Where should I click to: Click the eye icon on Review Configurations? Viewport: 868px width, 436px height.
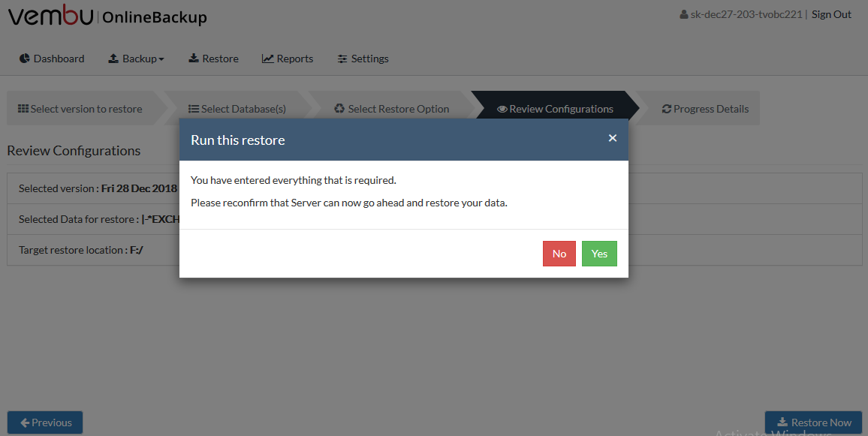pyautogui.click(x=502, y=109)
